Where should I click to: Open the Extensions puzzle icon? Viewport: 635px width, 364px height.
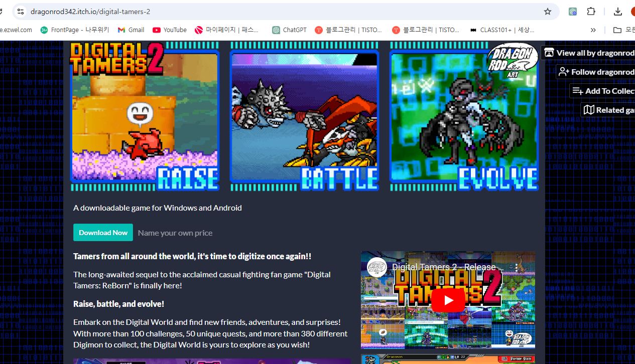[591, 12]
